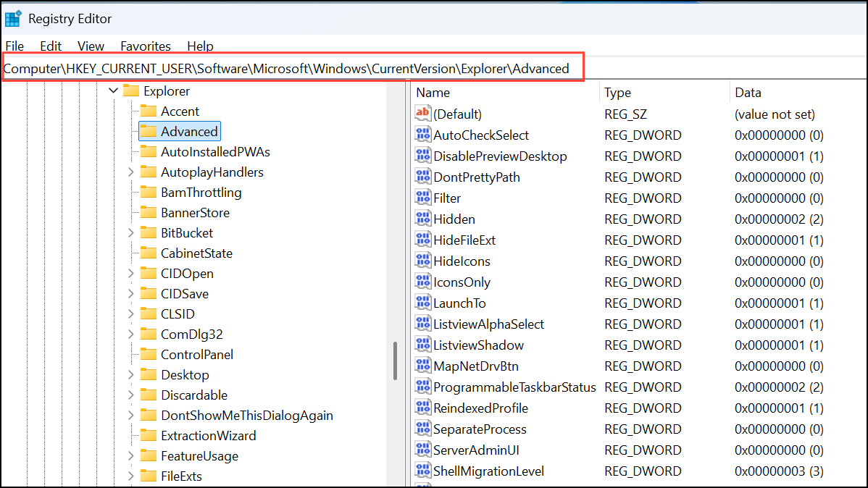Click the tree pane vertical scrollbar thumb

coord(396,361)
